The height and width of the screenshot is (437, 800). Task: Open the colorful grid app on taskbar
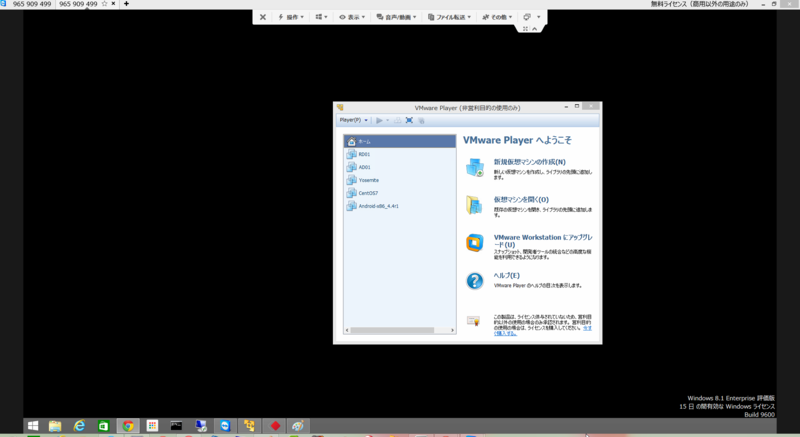click(152, 426)
